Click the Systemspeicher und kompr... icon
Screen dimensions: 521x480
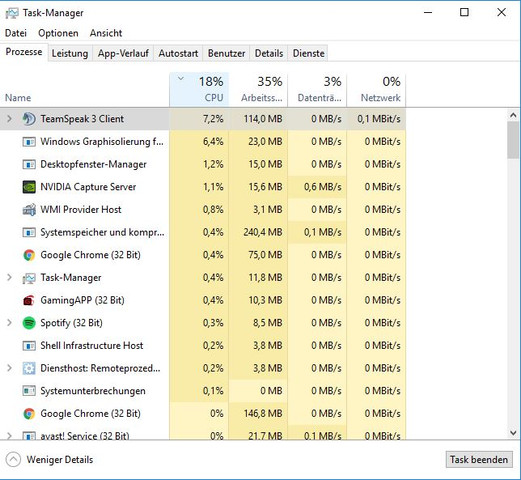tap(29, 232)
